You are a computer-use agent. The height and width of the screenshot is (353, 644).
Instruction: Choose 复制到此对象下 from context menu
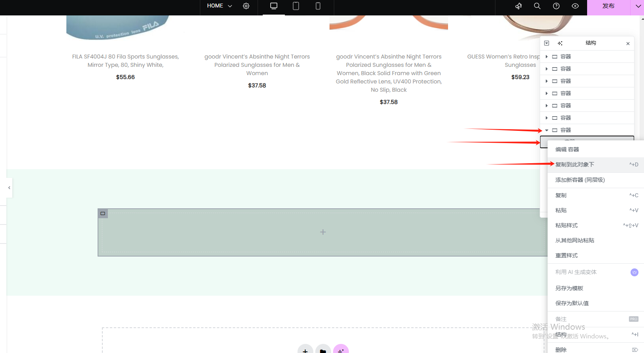pyautogui.click(x=575, y=164)
